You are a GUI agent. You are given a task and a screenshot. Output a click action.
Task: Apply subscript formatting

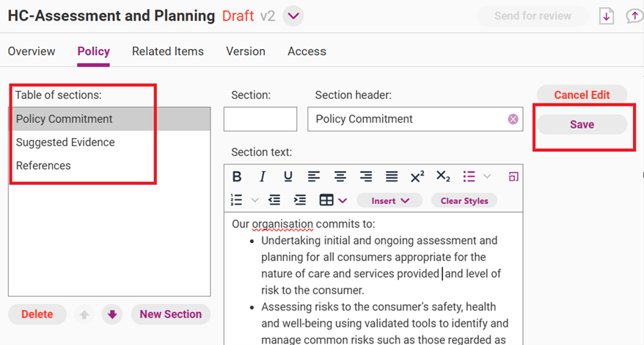(x=443, y=177)
